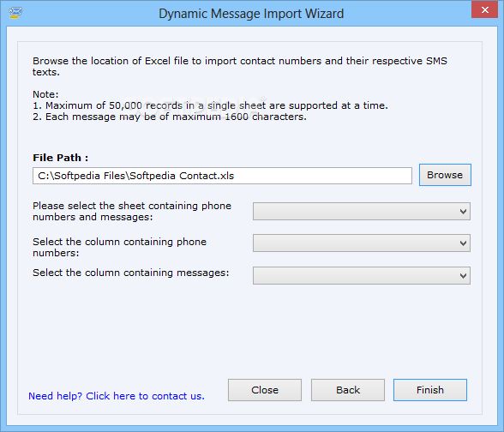Go Back to the previous wizard step
Screen dimensions: 504x432
(348, 390)
